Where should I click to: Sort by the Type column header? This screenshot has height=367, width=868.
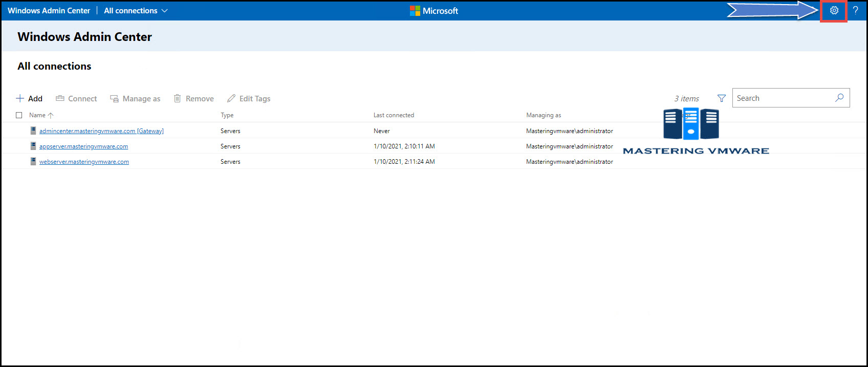point(227,115)
